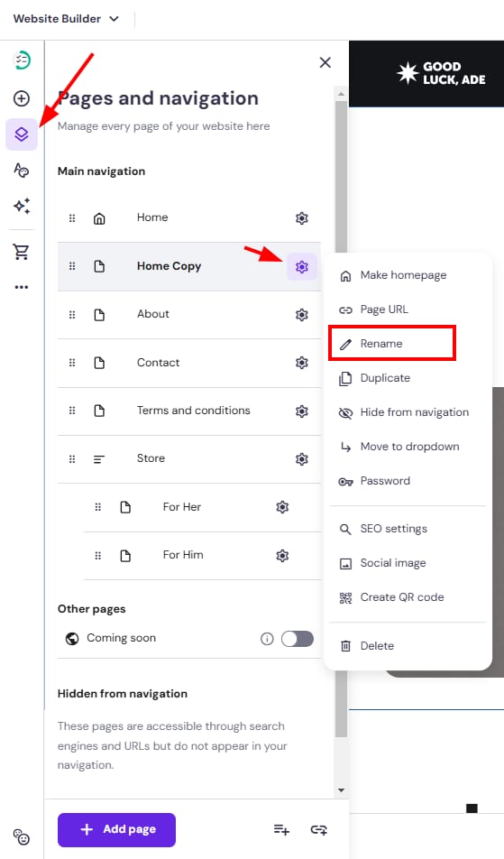504x859 pixels.
Task: Click the Coming soon info icon
Action: 267,638
